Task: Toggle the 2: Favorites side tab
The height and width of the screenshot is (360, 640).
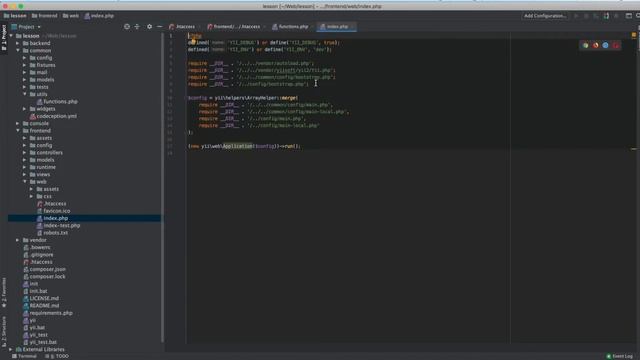Action: (4, 293)
